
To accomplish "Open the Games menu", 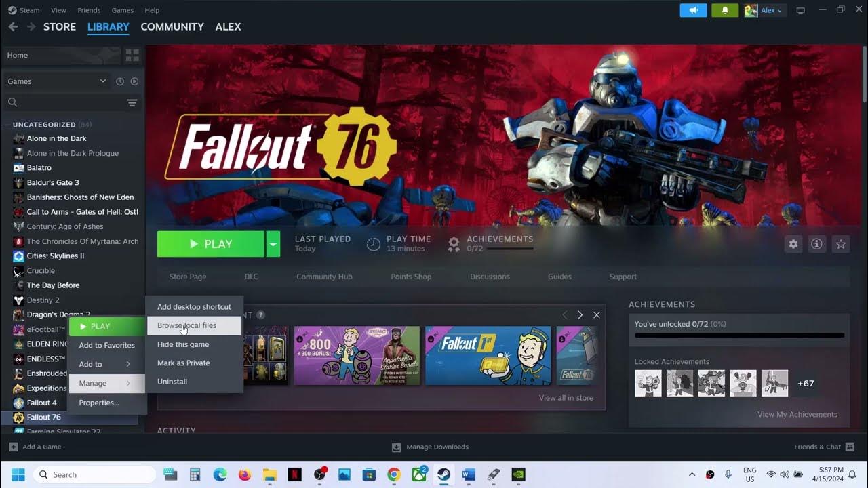I will tap(122, 10).
